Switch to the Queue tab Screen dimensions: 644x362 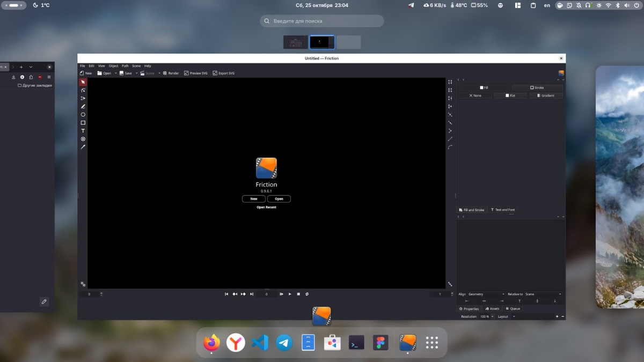(513, 308)
